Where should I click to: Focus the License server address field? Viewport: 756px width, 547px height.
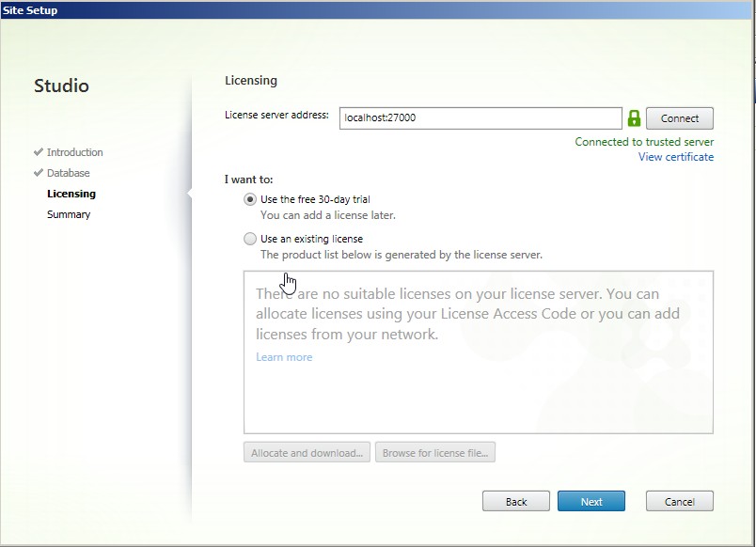480,118
